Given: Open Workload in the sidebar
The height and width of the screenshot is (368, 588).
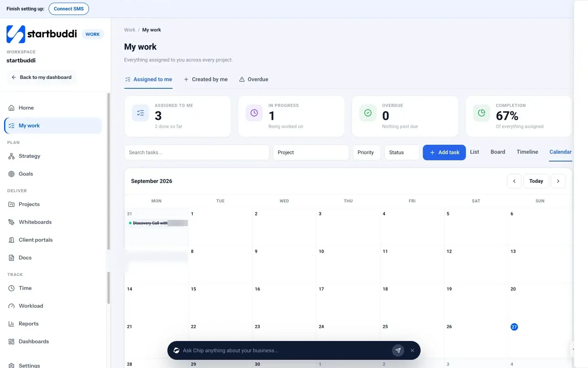Looking at the screenshot, I should [53, 306].
